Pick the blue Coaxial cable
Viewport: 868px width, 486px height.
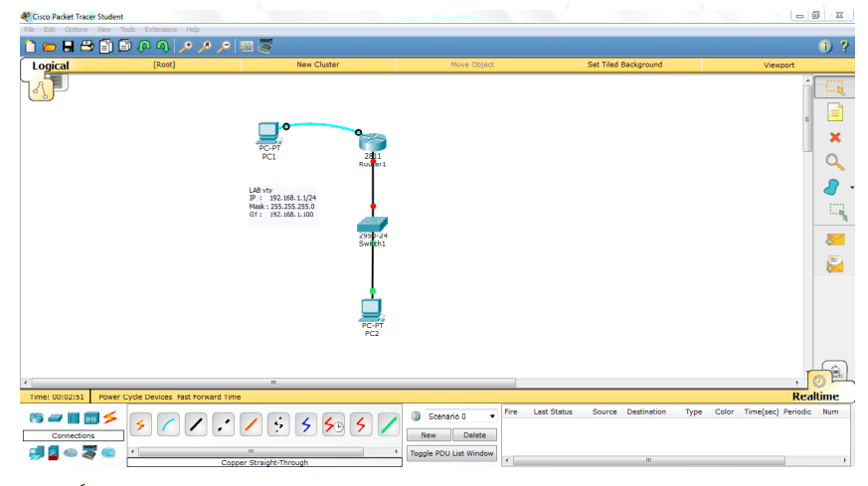click(x=305, y=425)
